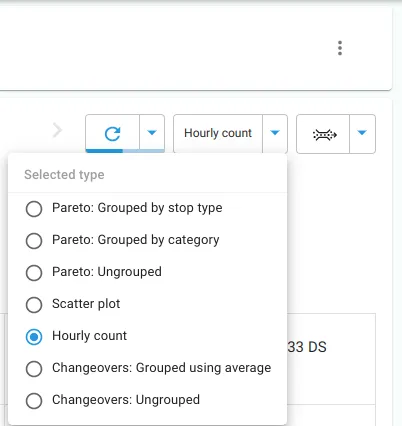Choose Changeovers: Grouped using average option
402x426 pixels.
(x=34, y=369)
